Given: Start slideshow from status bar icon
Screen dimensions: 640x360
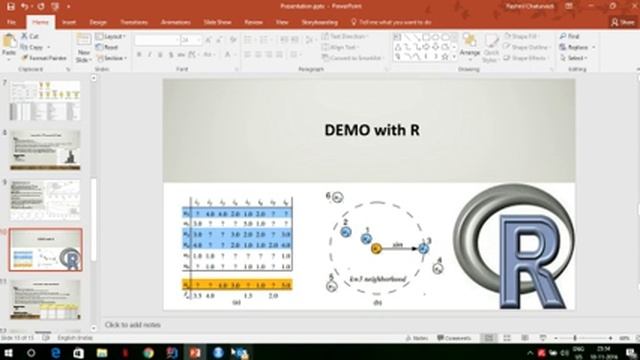Looking at the screenshot, I should pyautogui.click(x=543, y=338).
